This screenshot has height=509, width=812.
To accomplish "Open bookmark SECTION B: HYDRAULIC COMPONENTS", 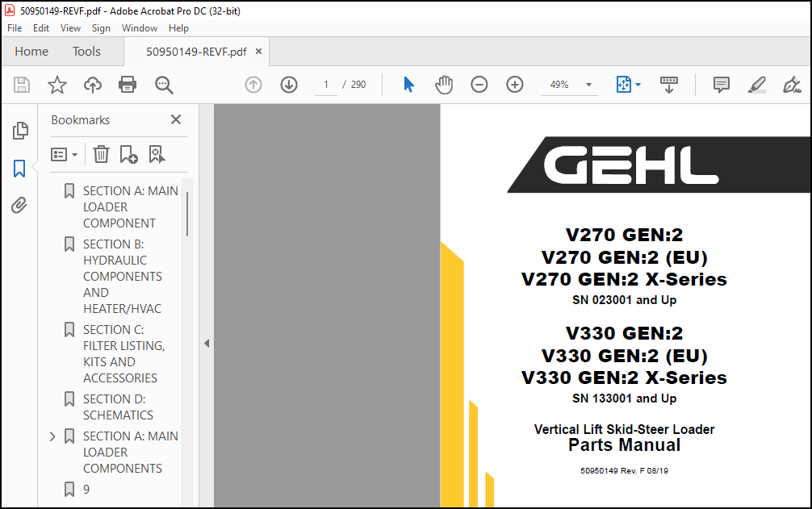I will coord(123,276).
